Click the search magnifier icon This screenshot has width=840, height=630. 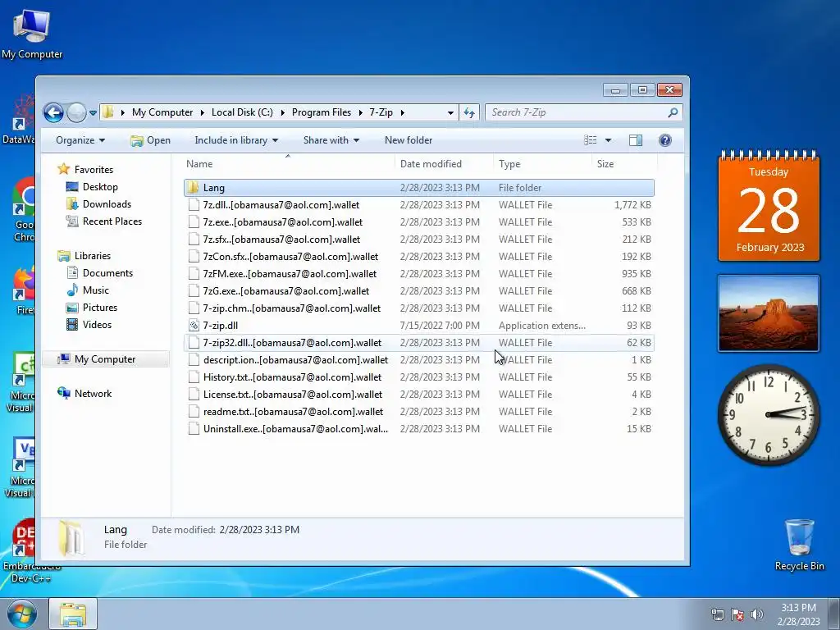tap(673, 112)
